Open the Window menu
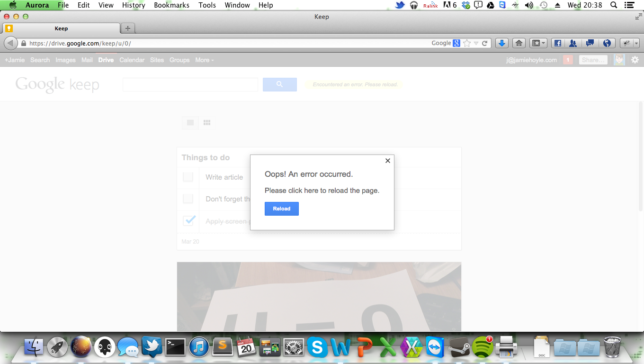Screen dimensions: 644x364 [x=237, y=5]
